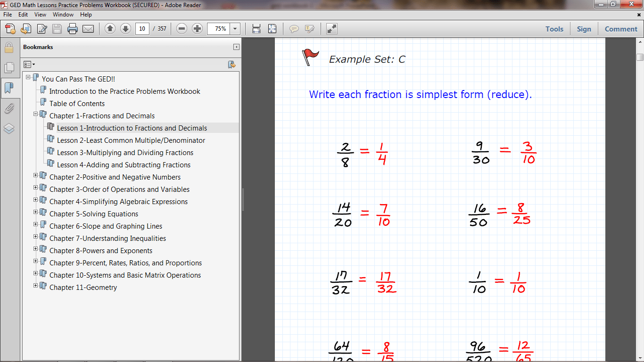Open Introduction to the Practice Problems Workbook bookmark

125,91
